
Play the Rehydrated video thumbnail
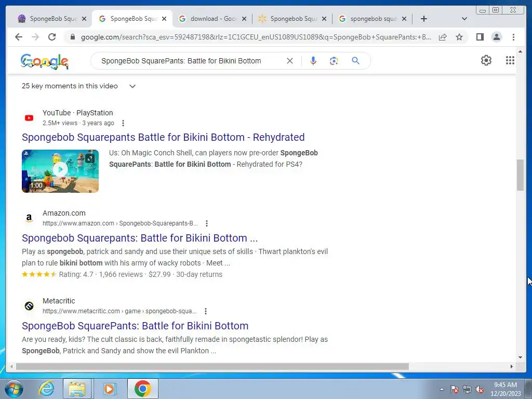[60, 171]
